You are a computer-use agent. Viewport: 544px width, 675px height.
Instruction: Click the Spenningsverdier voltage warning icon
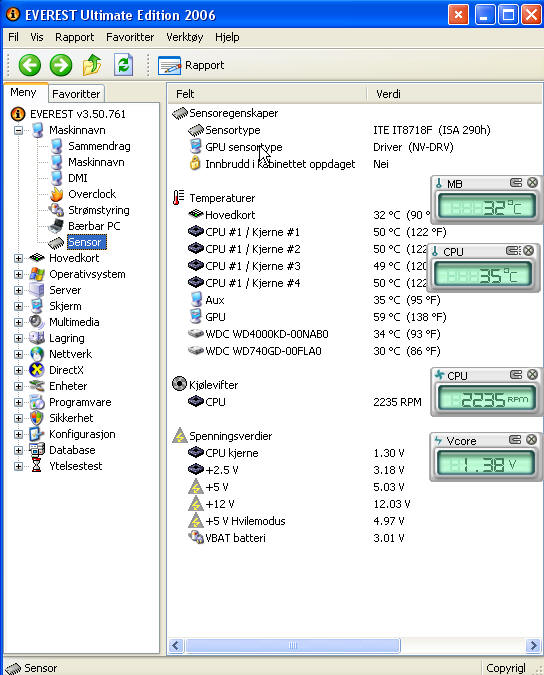click(x=179, y=436)
